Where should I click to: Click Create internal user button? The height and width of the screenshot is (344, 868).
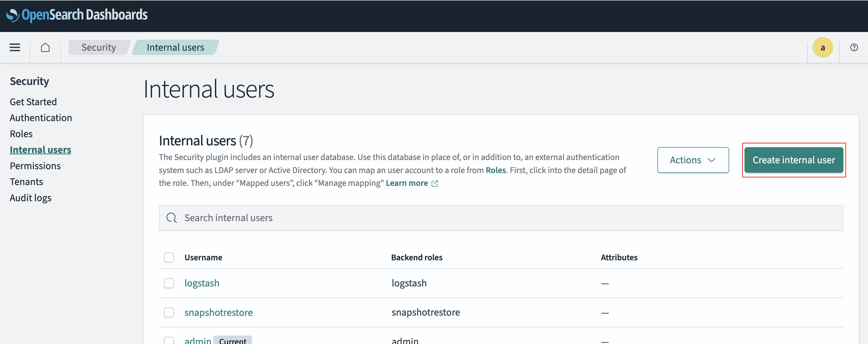tap(793, 160)
